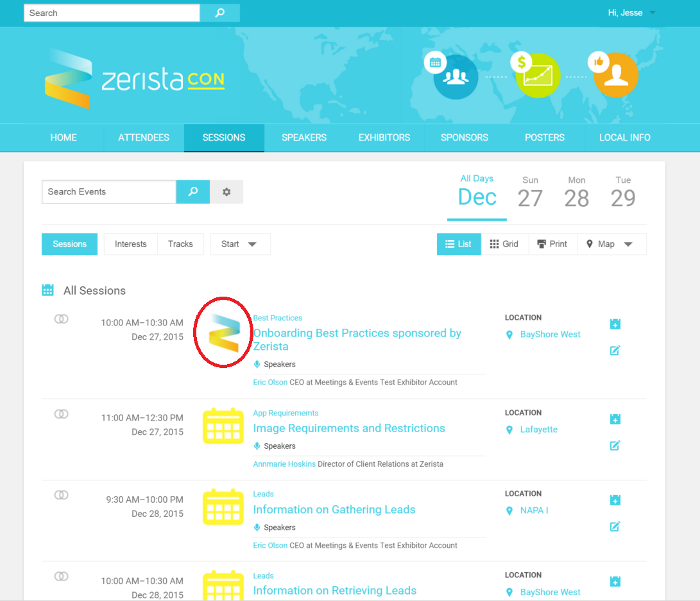
Task: Open the Best Practices track link
Action: click(278, 318)
